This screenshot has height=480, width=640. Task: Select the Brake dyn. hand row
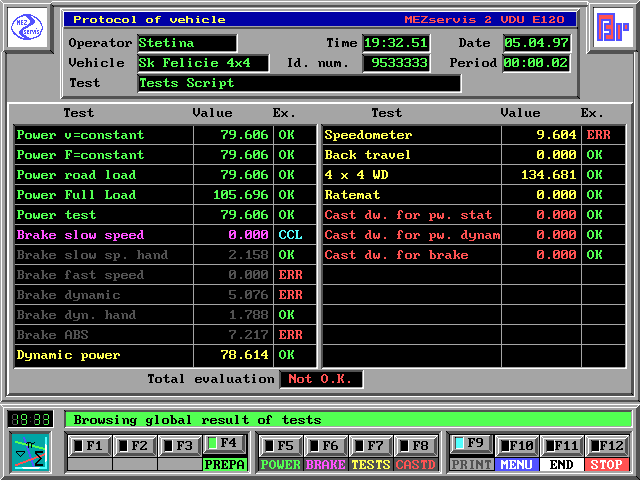point(165,315)
